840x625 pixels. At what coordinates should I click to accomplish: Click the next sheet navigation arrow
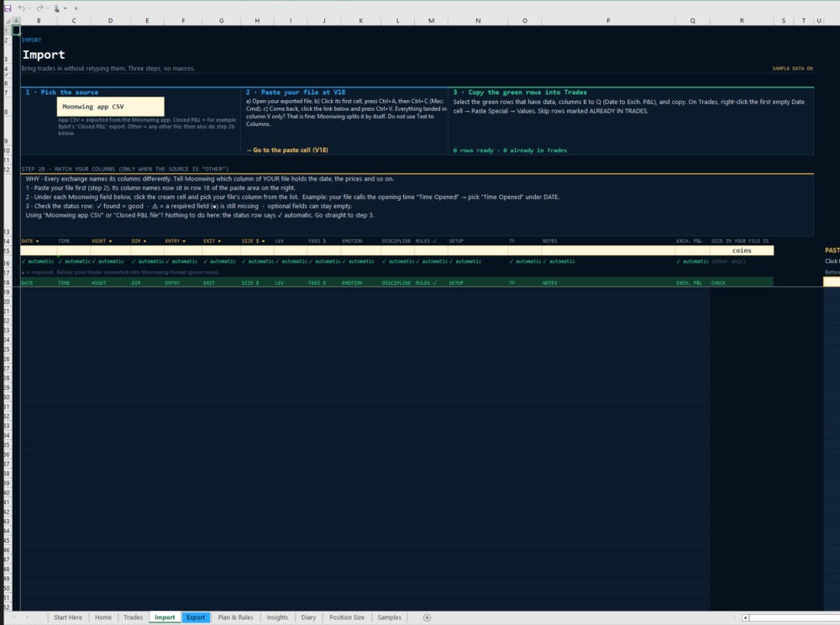click(28, 617)
